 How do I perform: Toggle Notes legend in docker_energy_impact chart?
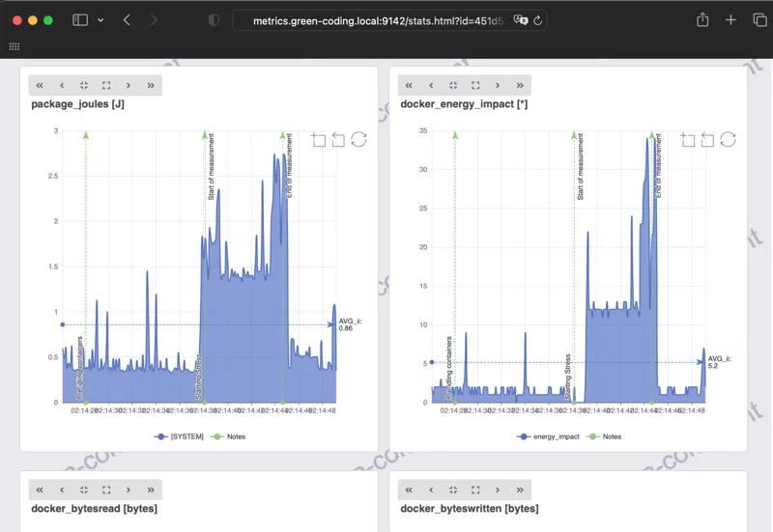pyautogui.click(x=603, y=436)
